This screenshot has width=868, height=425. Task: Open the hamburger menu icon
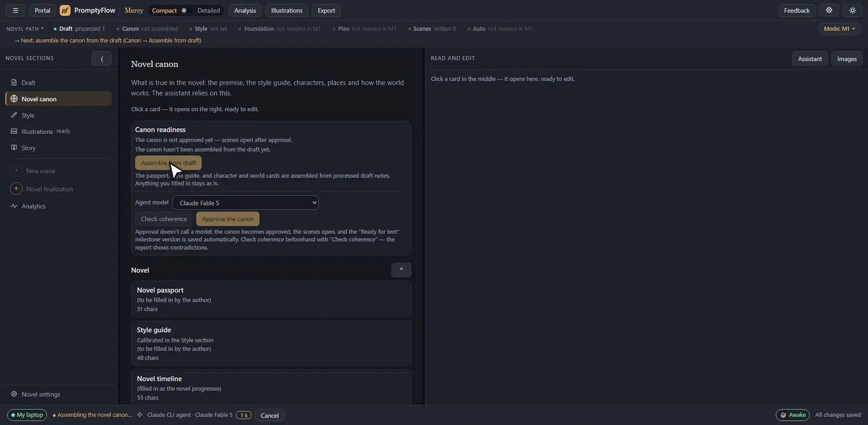(x=15, y=10)
